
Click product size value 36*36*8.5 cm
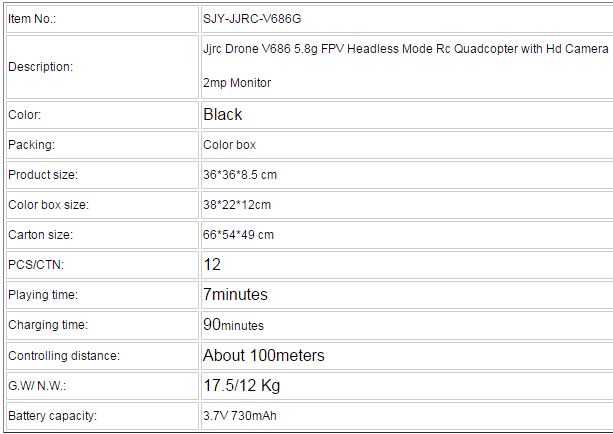[240, 175]
